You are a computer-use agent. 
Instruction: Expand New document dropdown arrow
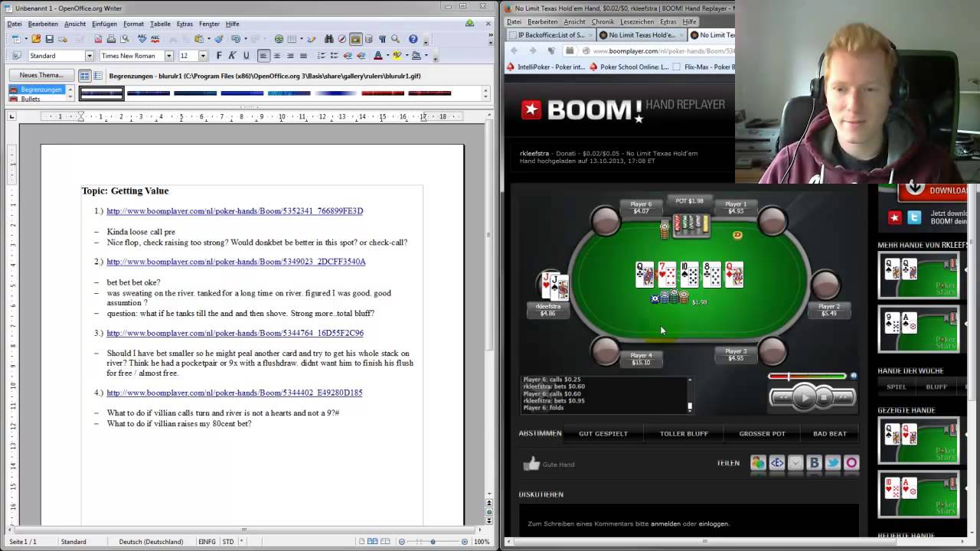coord(26,39)
